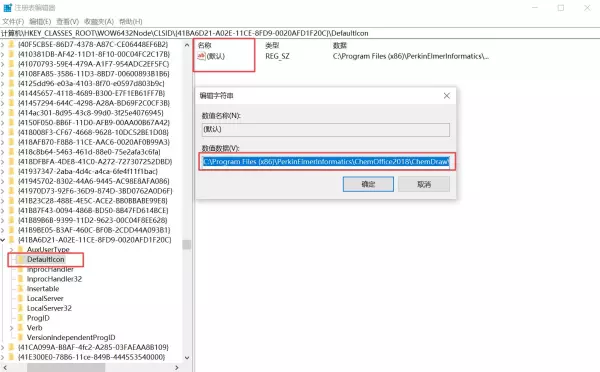Select the DefaultIcon key
This screenshot has width=600, height=372.
coord(46,259)
